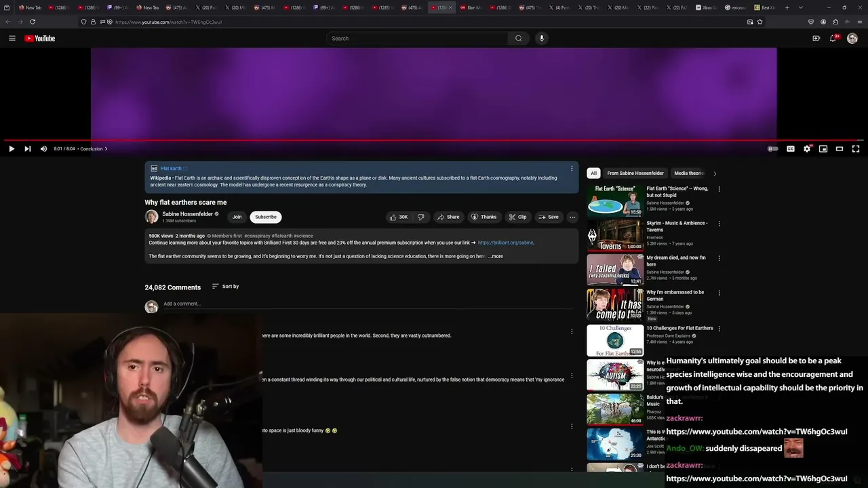Play the video
Screen dimensions: 868x488
pyautogui.click(x=12, y=148)
